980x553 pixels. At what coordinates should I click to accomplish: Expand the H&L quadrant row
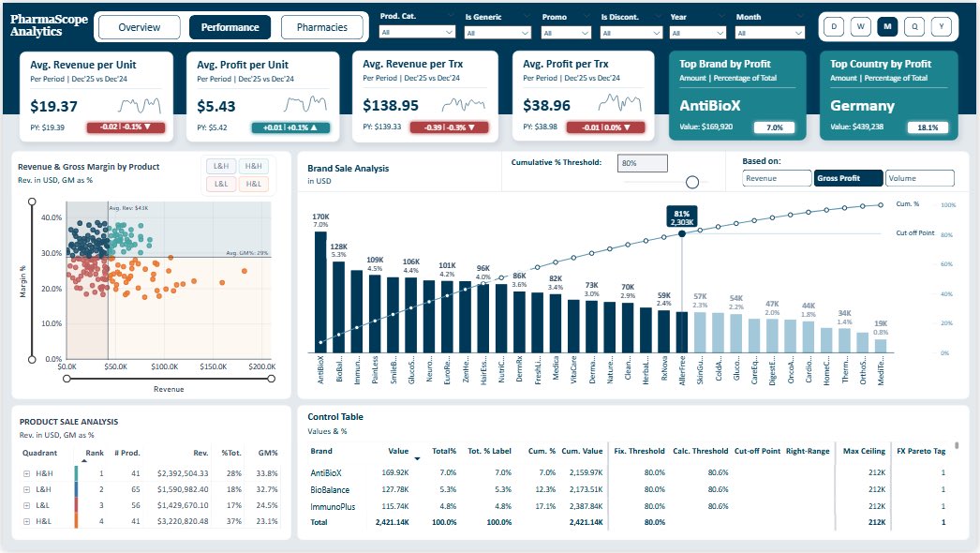click(27, 521)
